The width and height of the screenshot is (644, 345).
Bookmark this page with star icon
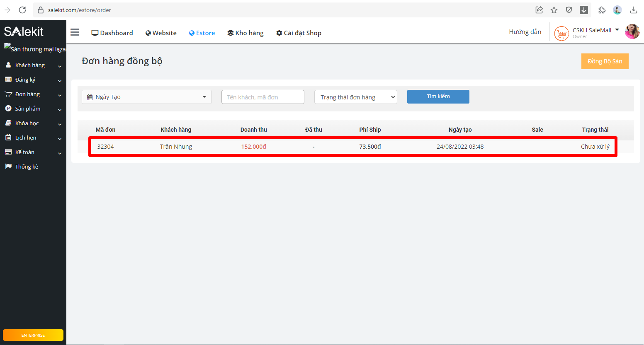(x=554, y=10)
